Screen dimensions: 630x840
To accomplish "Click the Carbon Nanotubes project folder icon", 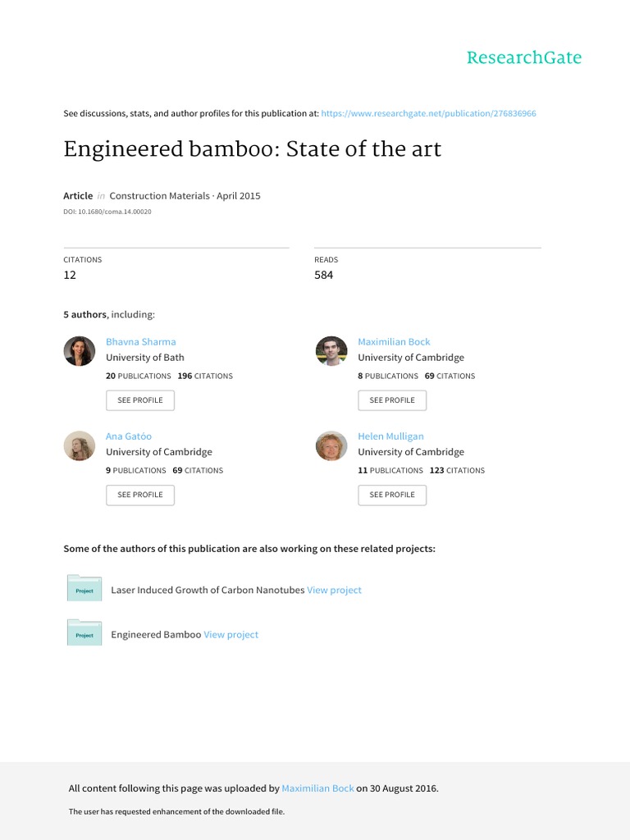I will click(84, 589).
